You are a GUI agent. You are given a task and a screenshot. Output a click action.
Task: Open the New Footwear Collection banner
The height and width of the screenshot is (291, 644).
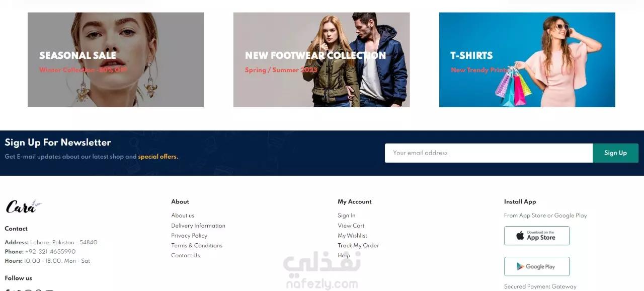tap(321, 60)
